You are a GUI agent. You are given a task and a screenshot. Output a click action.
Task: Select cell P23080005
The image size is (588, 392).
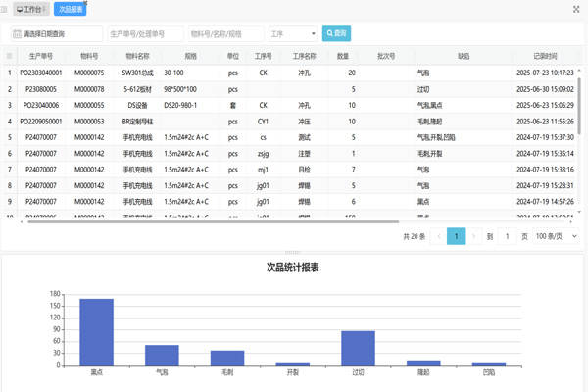tap(41, 89)
